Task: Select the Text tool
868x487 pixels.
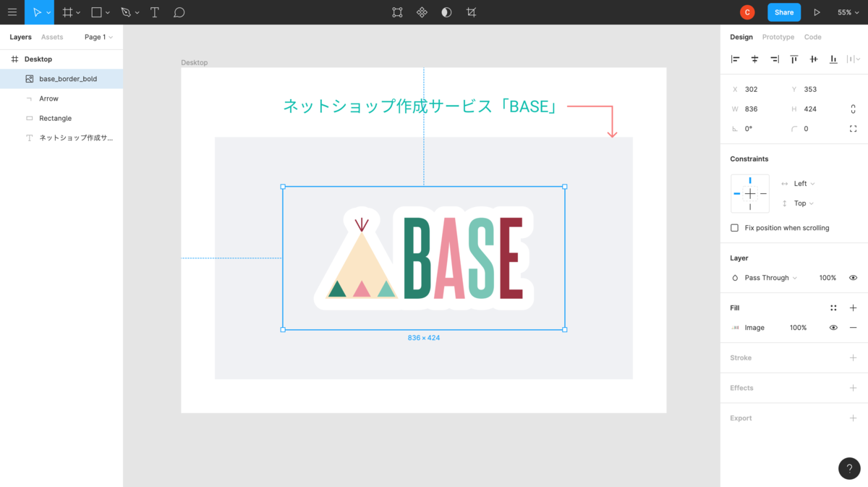Action: click(155, 12)
